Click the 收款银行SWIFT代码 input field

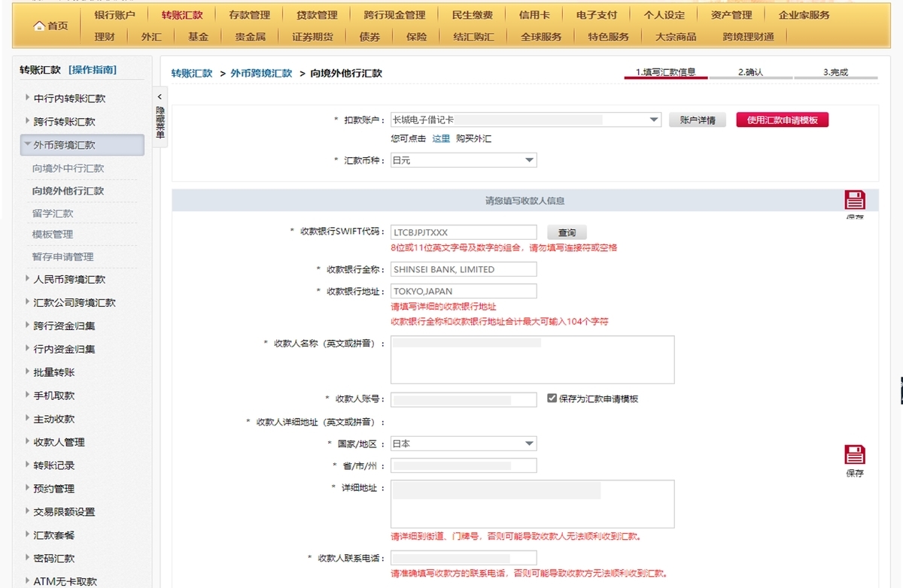pyautogui.click(x=463, y=232)
